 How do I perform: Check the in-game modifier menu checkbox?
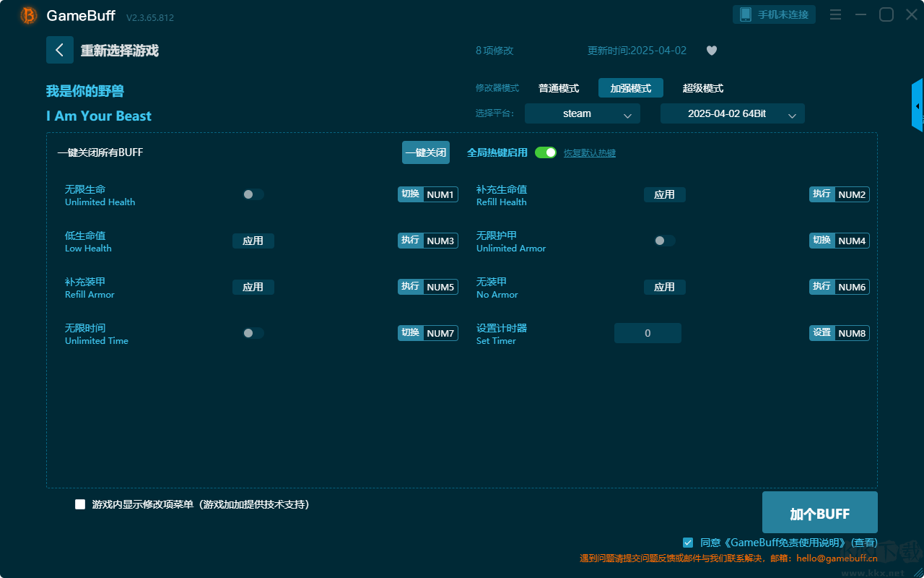(x=80, y=504)
